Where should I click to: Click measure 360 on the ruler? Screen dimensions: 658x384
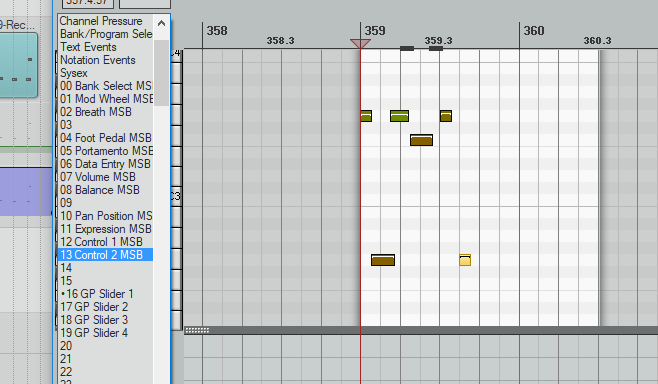click(534, 31)
